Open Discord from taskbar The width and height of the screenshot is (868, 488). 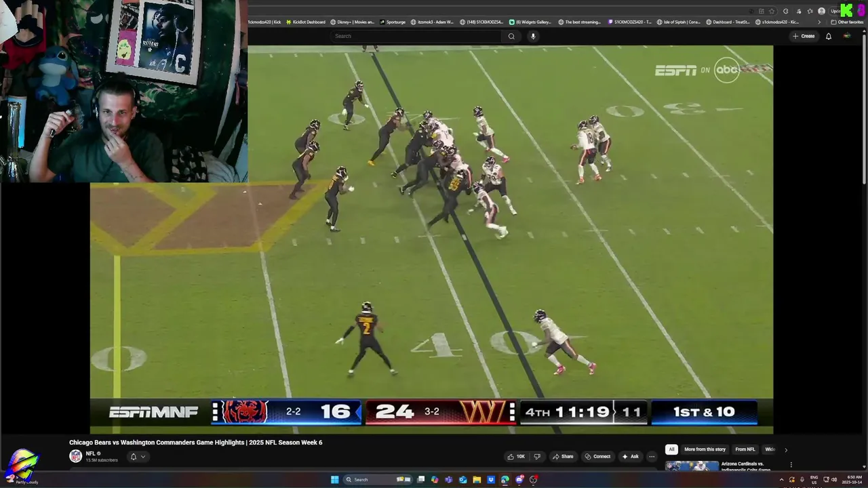519,480
